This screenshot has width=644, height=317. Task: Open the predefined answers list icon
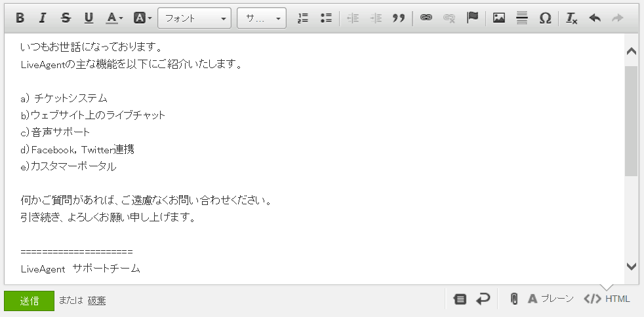[x=460, y=299]
